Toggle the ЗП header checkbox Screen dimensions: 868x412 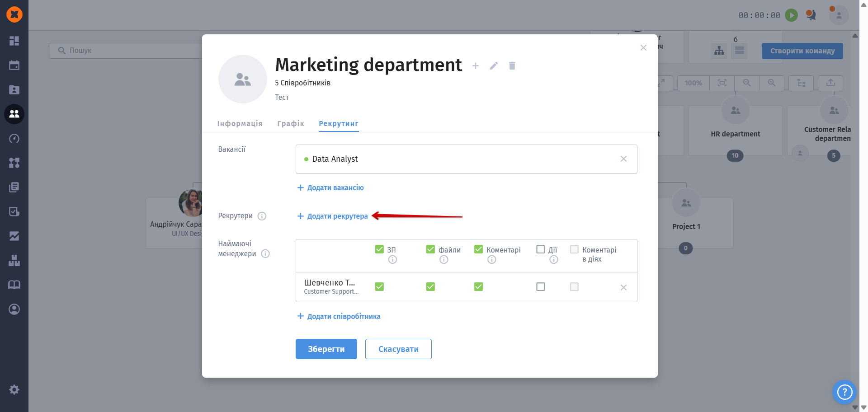[x=379, y=249]
